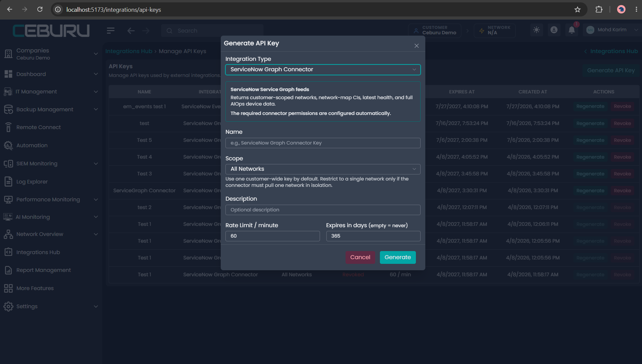The height and width of the screenshot is (364, 642).
Task: Open Automation from the sidebar
Action: (32, 145)
